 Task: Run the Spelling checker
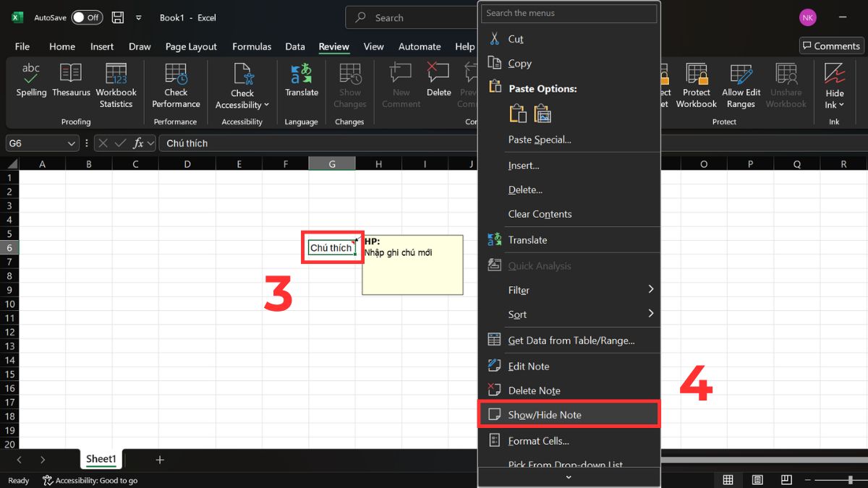[x=31, y=85]
